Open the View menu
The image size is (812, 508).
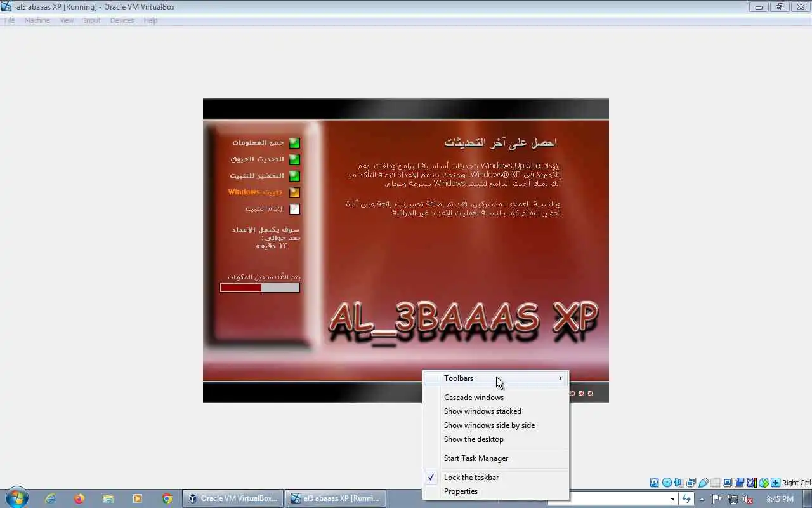[67, 20]
